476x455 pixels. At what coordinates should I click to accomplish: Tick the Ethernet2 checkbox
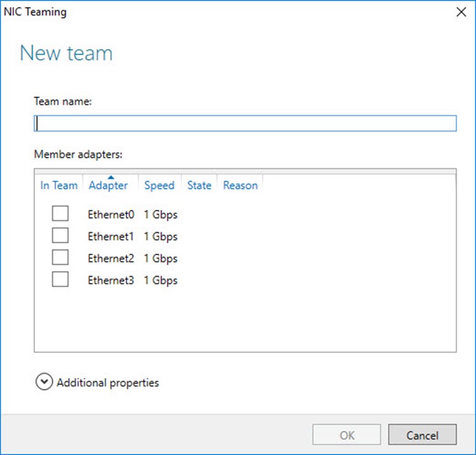coord(60,257)
